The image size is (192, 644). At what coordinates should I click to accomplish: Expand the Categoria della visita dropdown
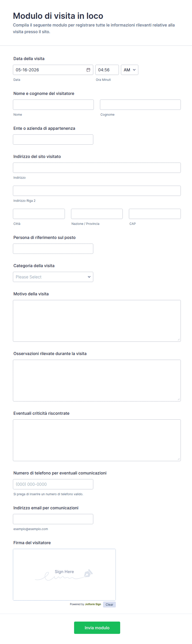(x=53, y=277)
